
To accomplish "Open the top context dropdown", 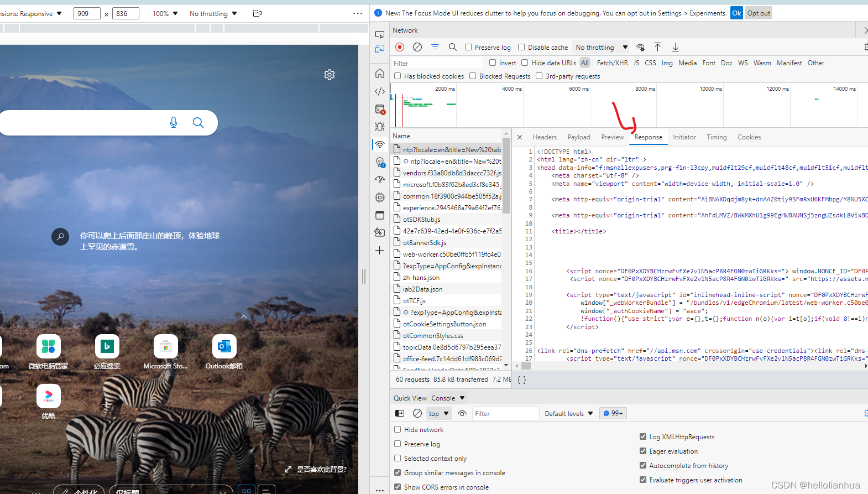I will click(439, 413).
